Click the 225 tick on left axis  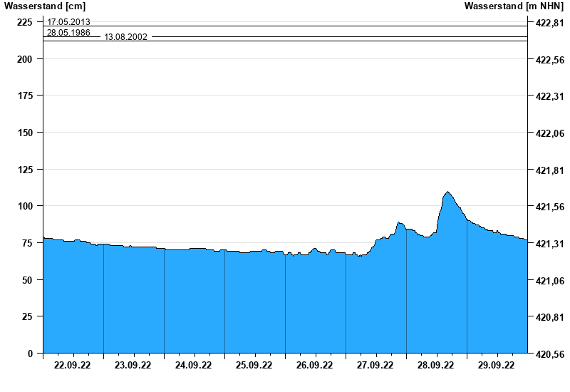tap(25, 22)
